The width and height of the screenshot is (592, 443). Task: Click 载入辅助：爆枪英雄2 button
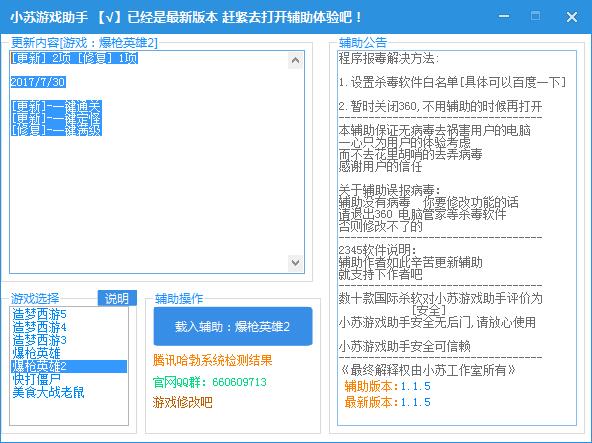(233, 326)
